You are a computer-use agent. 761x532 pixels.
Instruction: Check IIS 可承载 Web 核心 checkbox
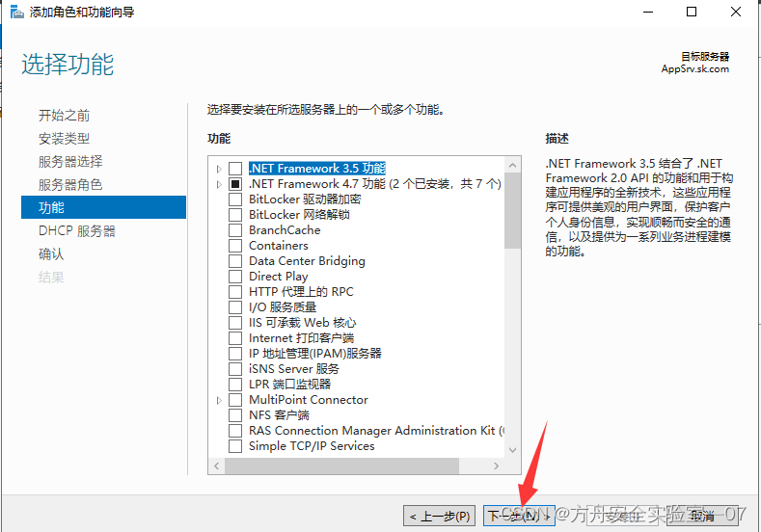(x=235, y=323)
